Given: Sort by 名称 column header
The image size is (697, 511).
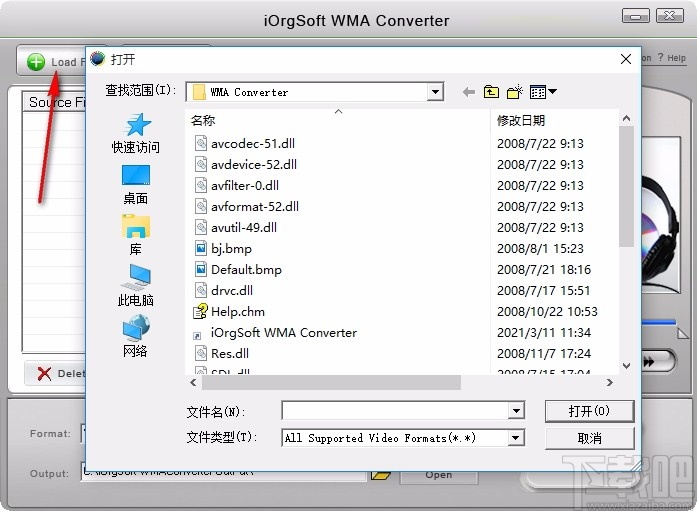Looking at the screenshot, I should click(203, 120).
